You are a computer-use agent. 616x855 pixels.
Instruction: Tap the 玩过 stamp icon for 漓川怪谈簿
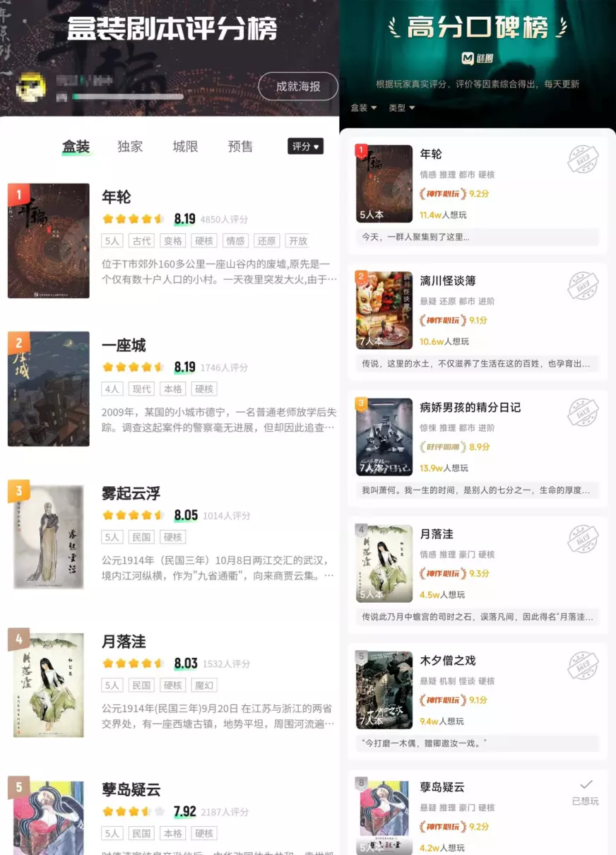pos(583,286)
